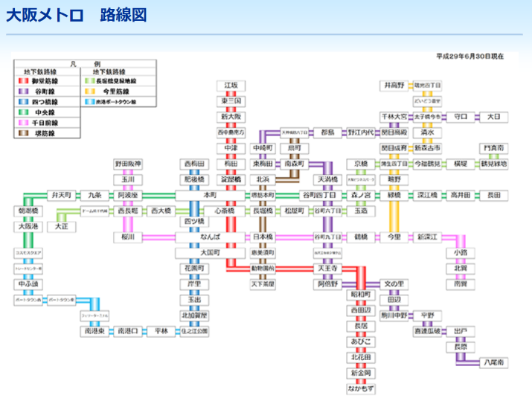This screenshot has height=407, width=532.
Task: Choose the 中津 station box
Action: tap(231, 148)
